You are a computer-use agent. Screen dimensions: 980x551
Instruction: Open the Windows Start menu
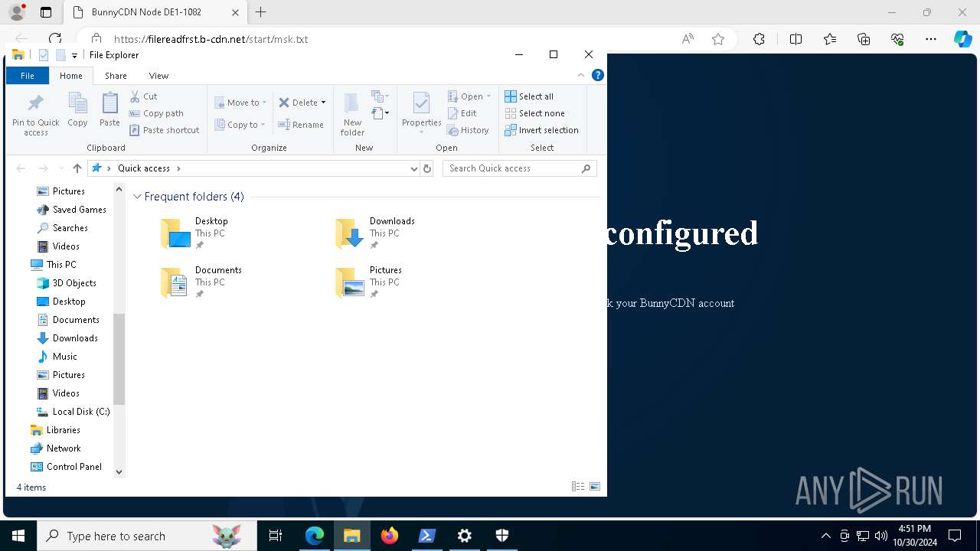coord(18,536)
